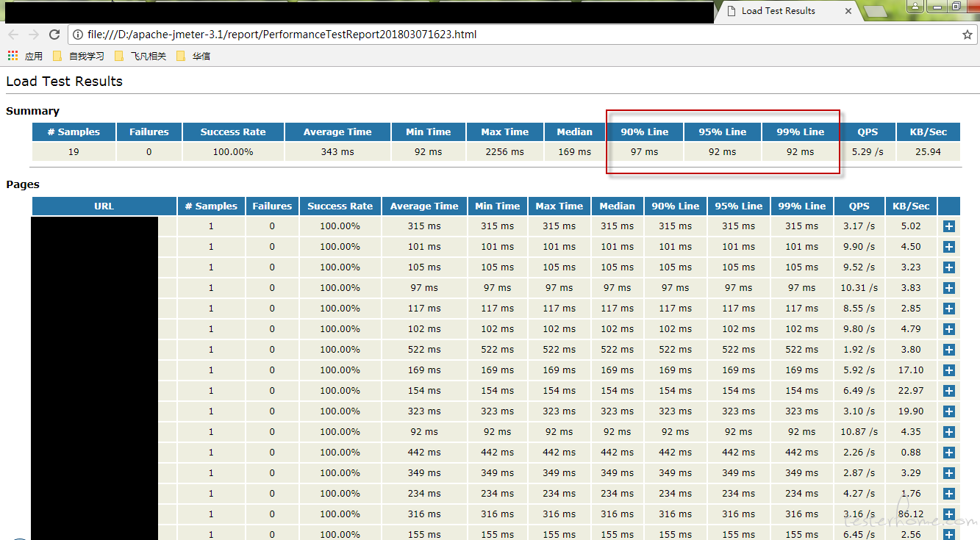Select the 10.31 /s QPS cell

click(859, 288)
